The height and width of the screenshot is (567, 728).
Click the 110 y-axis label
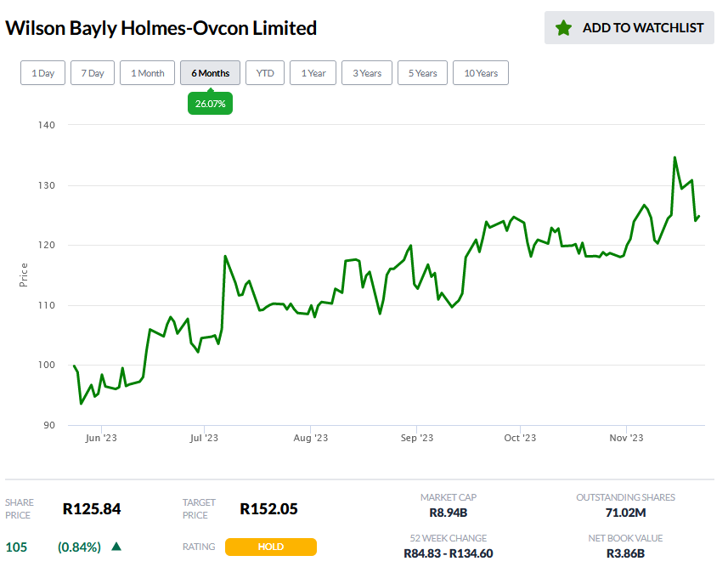pyautogui.click(x=47, y=305)
